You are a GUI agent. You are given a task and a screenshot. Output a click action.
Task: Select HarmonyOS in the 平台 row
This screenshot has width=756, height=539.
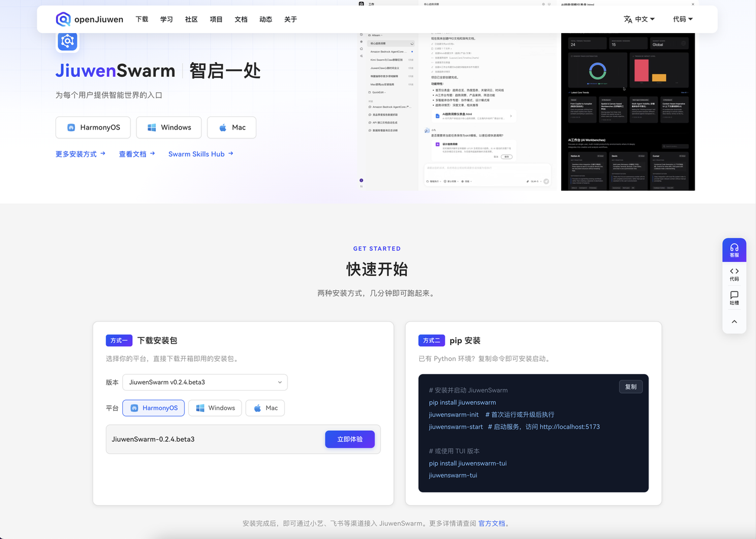154,408
